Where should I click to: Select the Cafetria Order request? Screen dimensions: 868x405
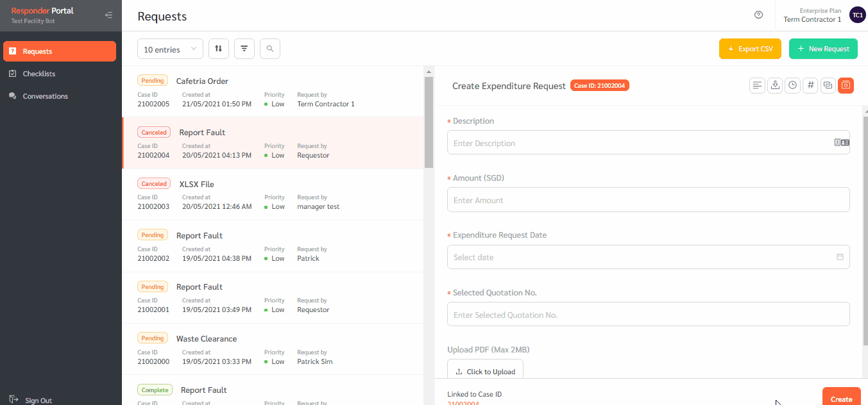[273, 92]
